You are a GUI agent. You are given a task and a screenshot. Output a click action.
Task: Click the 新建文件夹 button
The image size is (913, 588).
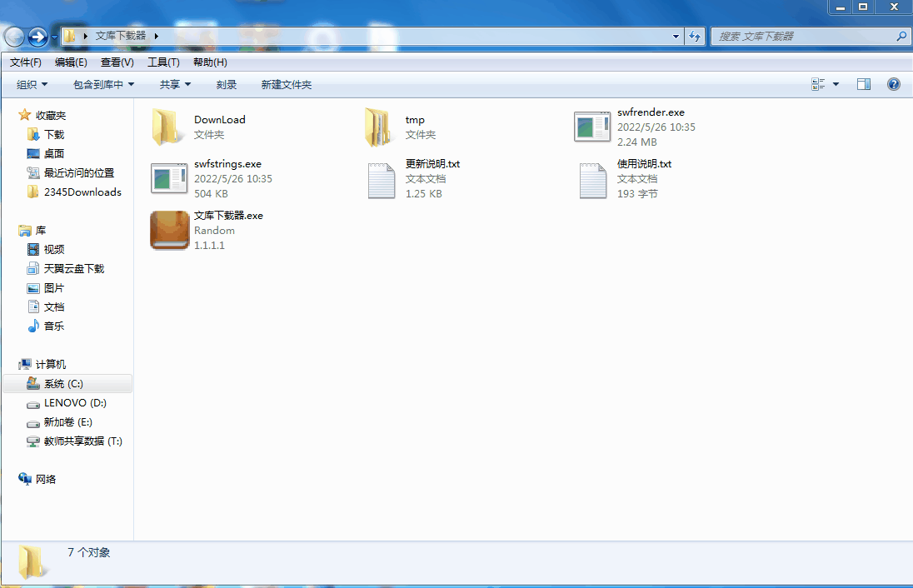(x=286, y=85)
